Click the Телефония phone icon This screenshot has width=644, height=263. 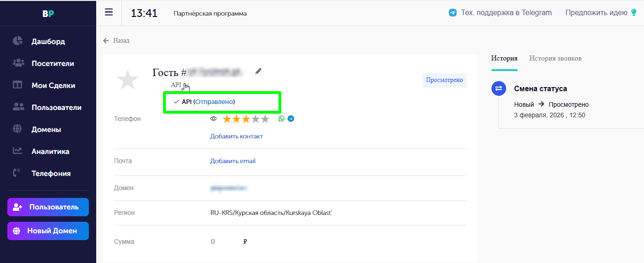click(x=17, y=173)
